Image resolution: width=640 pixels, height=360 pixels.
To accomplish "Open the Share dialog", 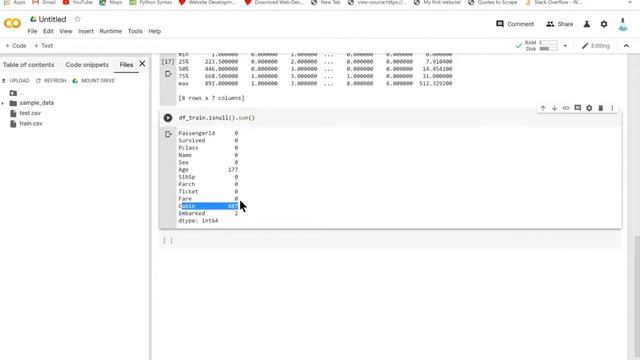I will (560, 24).
